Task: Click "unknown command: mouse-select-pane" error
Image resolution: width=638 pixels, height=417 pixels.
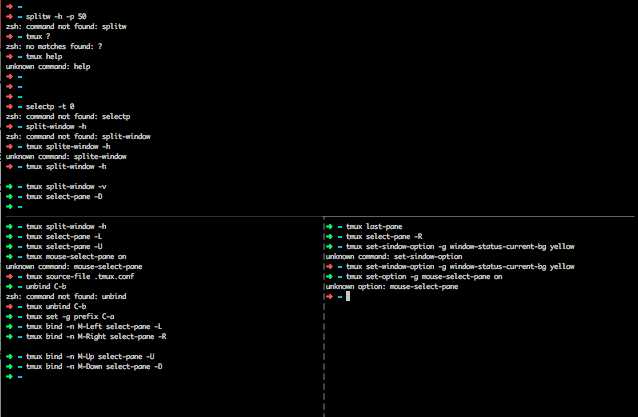Action: tap(74, 266)
